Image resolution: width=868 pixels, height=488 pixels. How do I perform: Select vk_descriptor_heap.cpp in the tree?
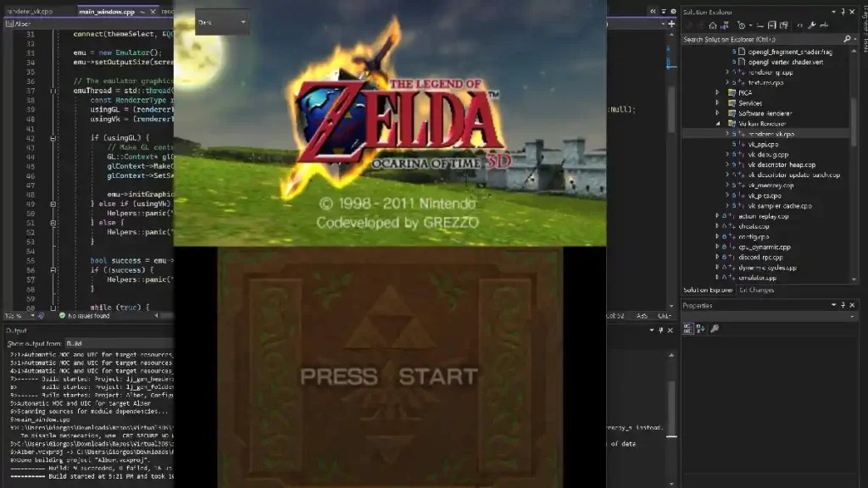tap(781, 165)
